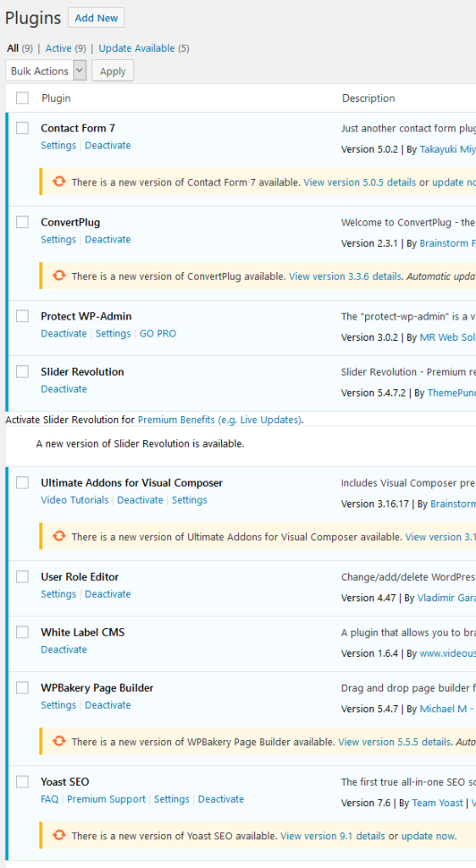This screenshot has height=868, width=476.
Task: Click update now for Yoast SEO
Action: point(429,835)
